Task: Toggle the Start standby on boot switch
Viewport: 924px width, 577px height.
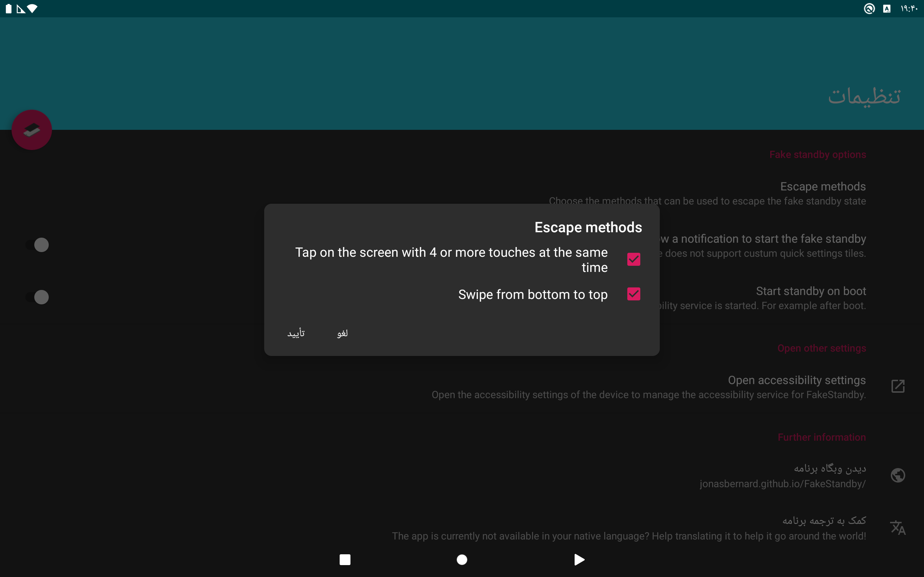Action: click(x=38, y=297)
